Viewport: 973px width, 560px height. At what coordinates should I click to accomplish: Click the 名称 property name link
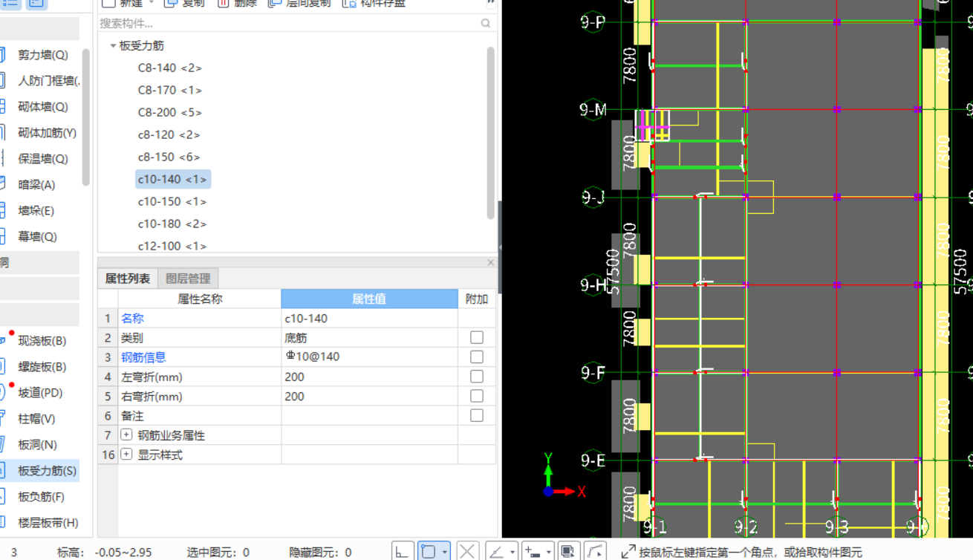[x=132, y=319]
